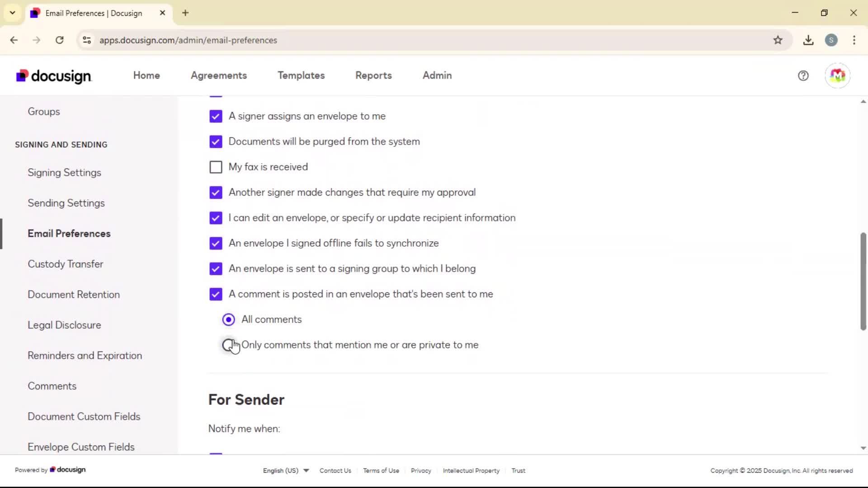
Task: Click the Trust footer link
Action: point(518,470)
